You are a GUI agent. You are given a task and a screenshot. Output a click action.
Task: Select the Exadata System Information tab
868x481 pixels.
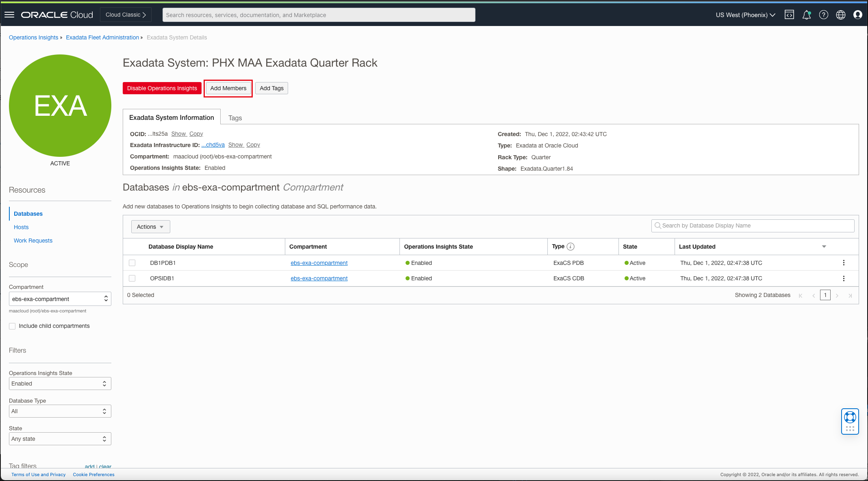pyautogui.click(x=171, y=117)
